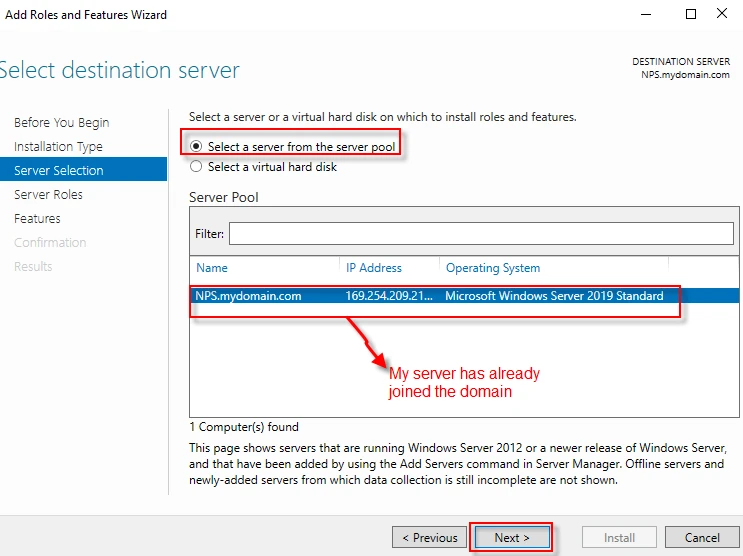Choose 'Select a server from the server pool'
Screen dimensions: 743x556
196,146
